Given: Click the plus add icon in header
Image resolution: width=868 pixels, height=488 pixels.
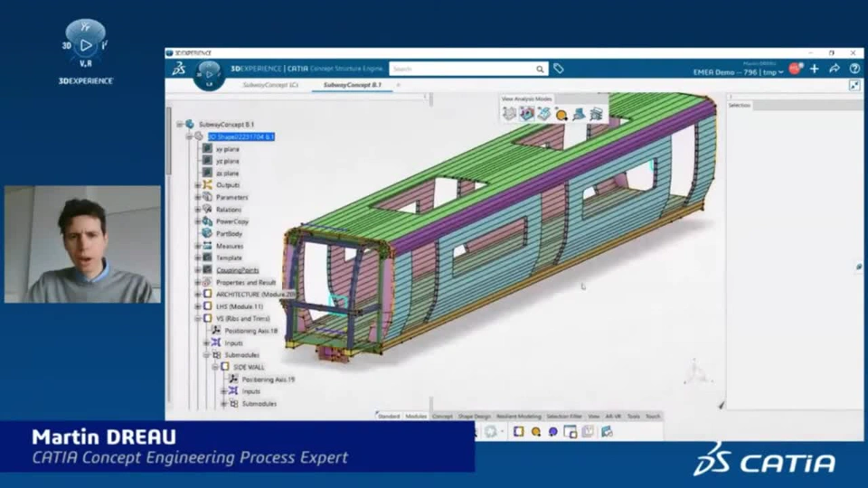Looking at the screenshot, I should 815,69.
